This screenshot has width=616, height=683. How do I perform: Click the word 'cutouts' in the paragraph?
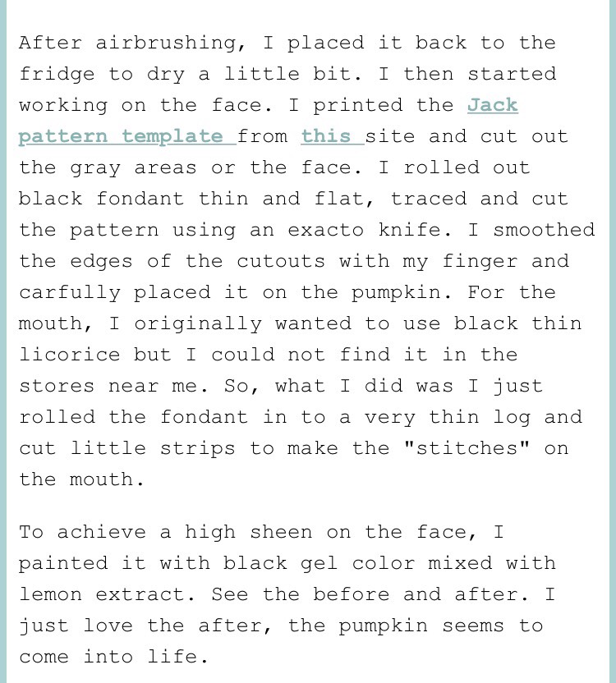[x=281, y=261]
